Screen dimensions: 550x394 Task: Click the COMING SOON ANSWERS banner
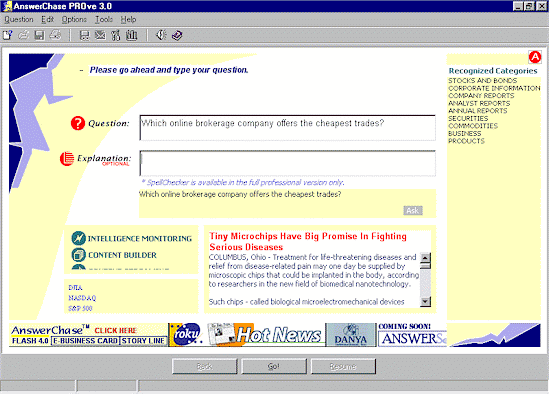[412, 335]
